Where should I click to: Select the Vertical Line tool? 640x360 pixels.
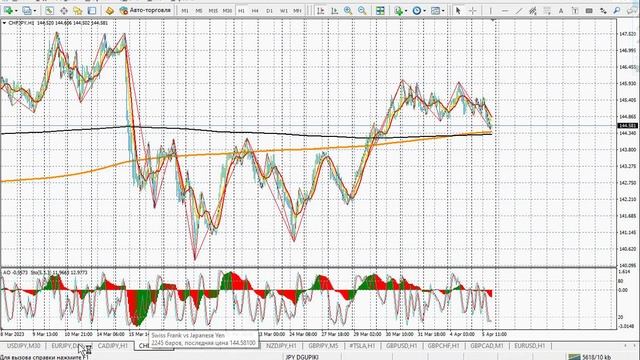pyautogui.click(x=491, y=11)
